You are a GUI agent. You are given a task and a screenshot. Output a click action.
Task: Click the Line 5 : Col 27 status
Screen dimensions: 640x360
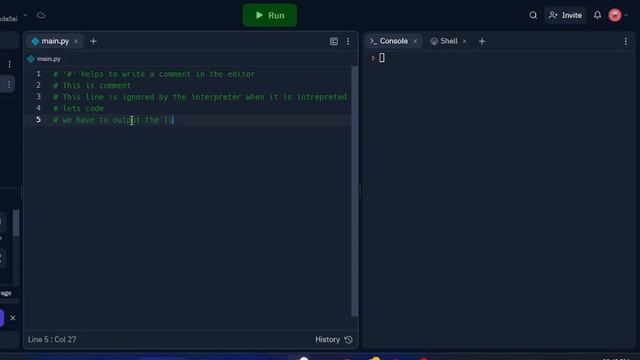[x=52, y=340]
